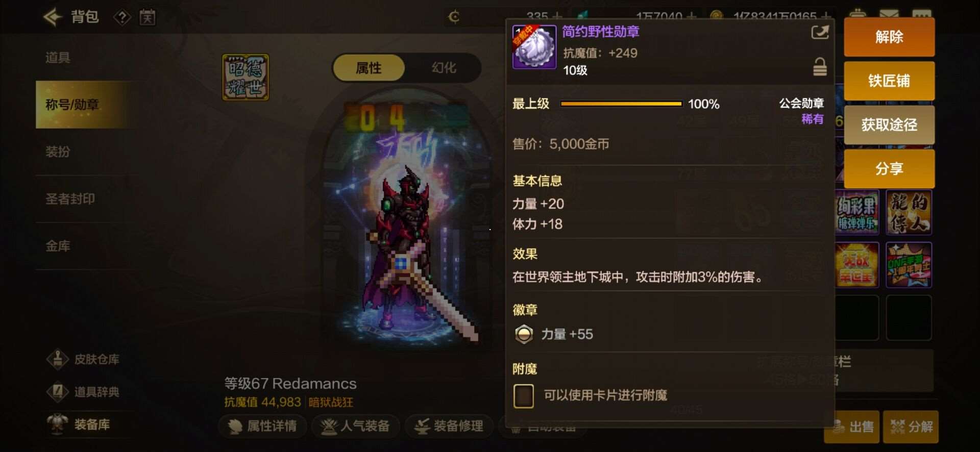The width and height of the screenshot is (980, 452).
Task: Open the calendar icon beside help
Action: pos(148,18)
